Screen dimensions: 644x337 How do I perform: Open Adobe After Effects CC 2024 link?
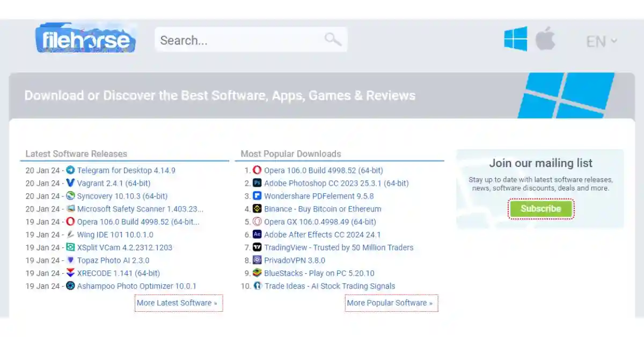[323, 235]
